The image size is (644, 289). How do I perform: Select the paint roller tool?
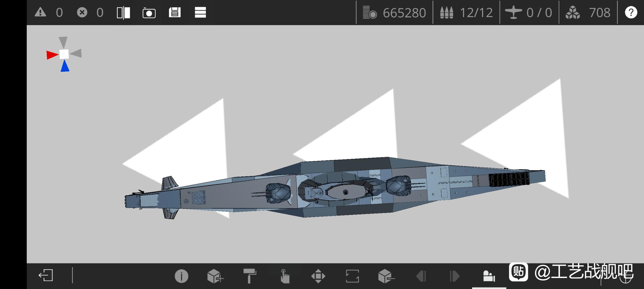tap(250, 276)
